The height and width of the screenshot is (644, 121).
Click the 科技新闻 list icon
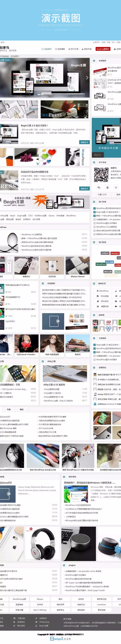point(43,284)
